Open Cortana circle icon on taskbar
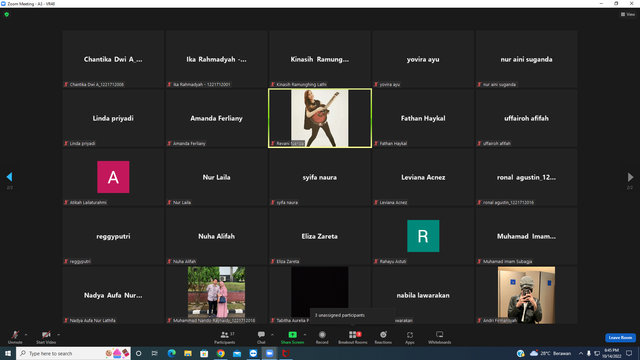Viewport: 640px width, 360px height. coord(139,353)
